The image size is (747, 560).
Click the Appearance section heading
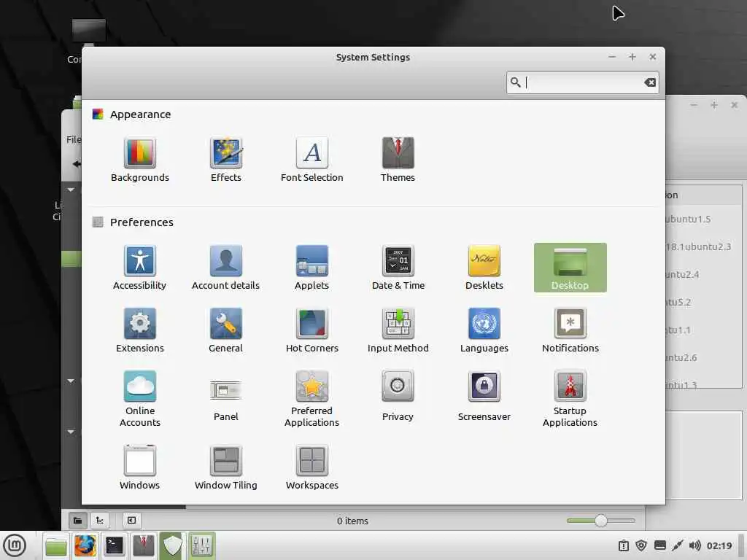pos(140,114)
